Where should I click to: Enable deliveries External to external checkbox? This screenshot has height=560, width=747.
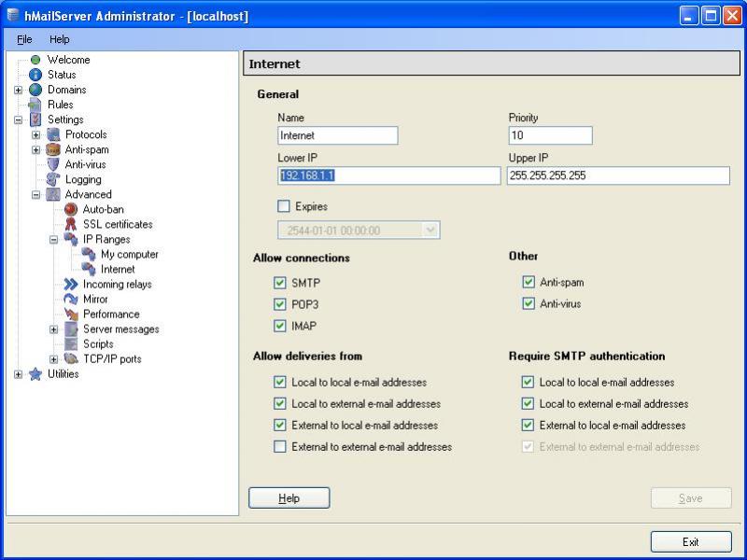[x=279, y=446]
